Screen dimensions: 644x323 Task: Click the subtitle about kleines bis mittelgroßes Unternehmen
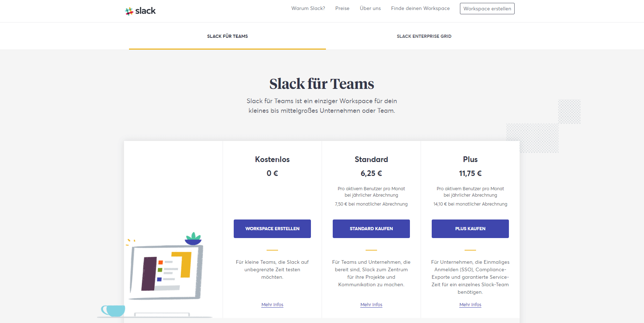click(322, 106)
